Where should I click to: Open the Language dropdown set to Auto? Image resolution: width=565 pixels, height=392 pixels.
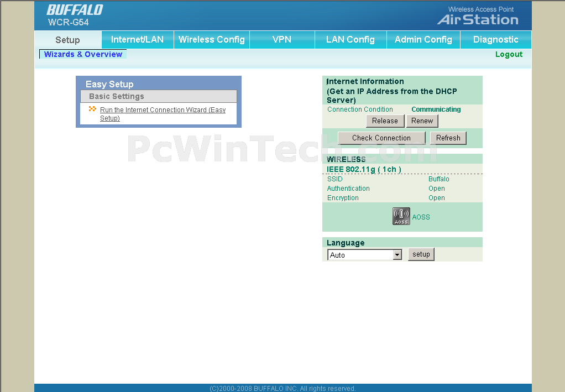365,255
